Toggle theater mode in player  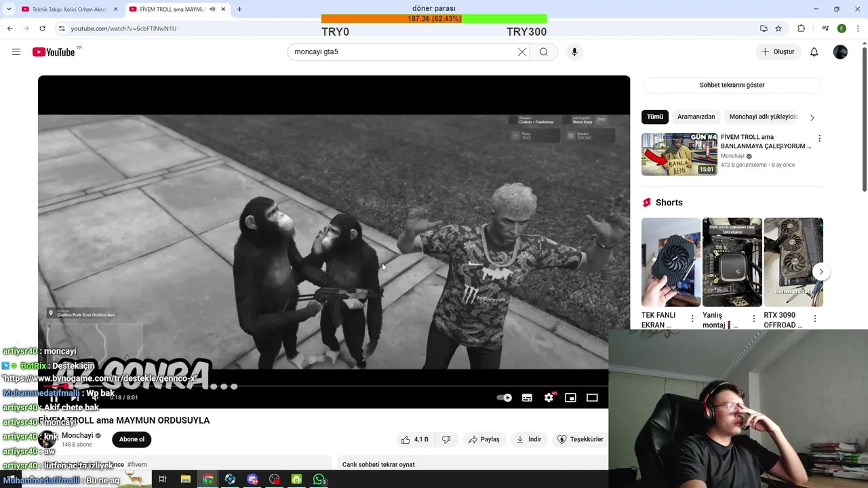pos(592,398)
